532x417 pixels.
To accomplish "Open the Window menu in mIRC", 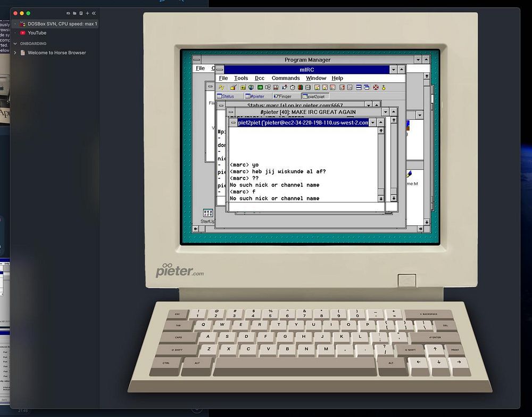I will [x=316, y=78].
